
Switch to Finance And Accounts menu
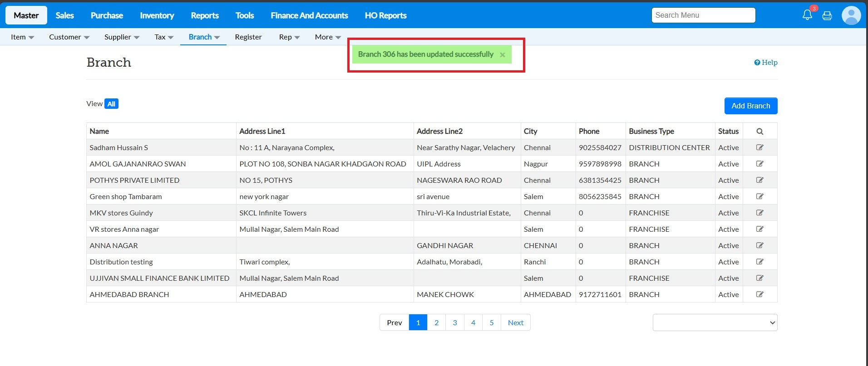(x=309, y=15)
